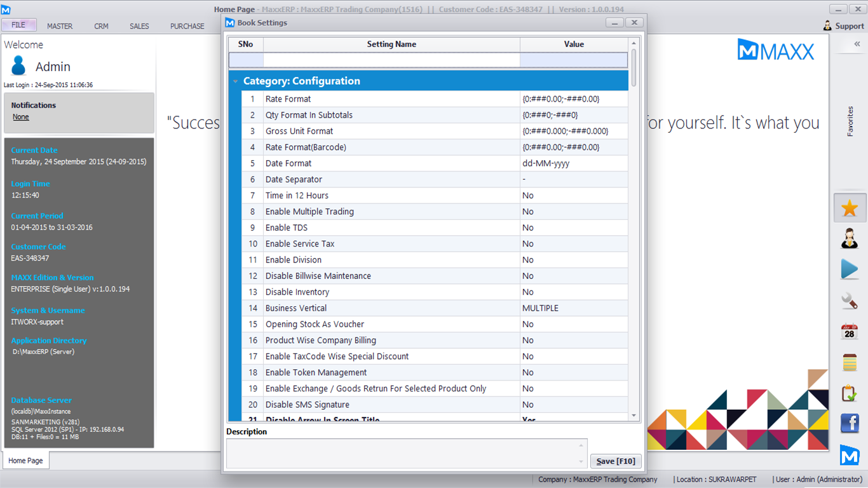The height and width of the screenshot is (488, 868).
Task: Click the blue play arrow icon
Action: pos(850,269)
